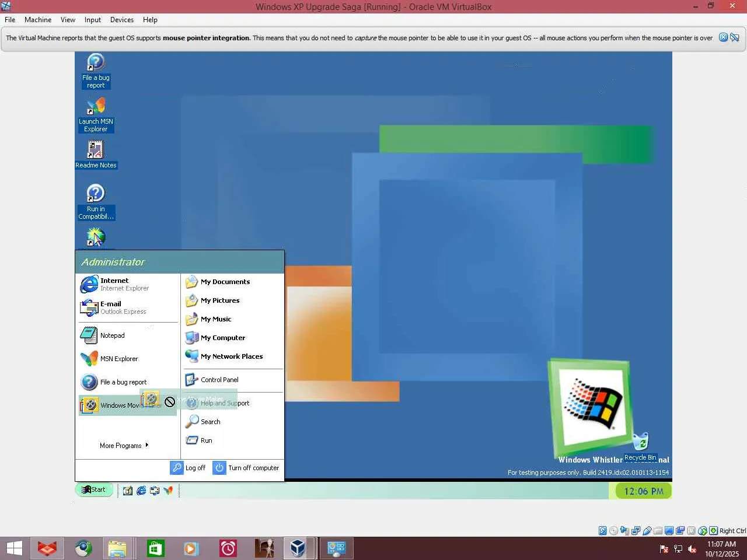Select the Recycle Bin on the XP desktop
This screenshot has width=747, height=560.
click(640, 447)
